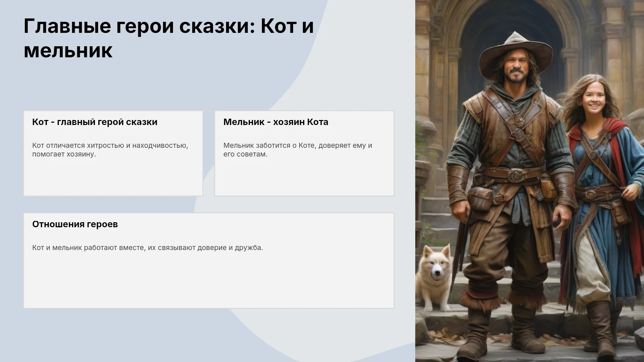Select the heading 'Мельник - хозяин Кота'

(276, 122)
